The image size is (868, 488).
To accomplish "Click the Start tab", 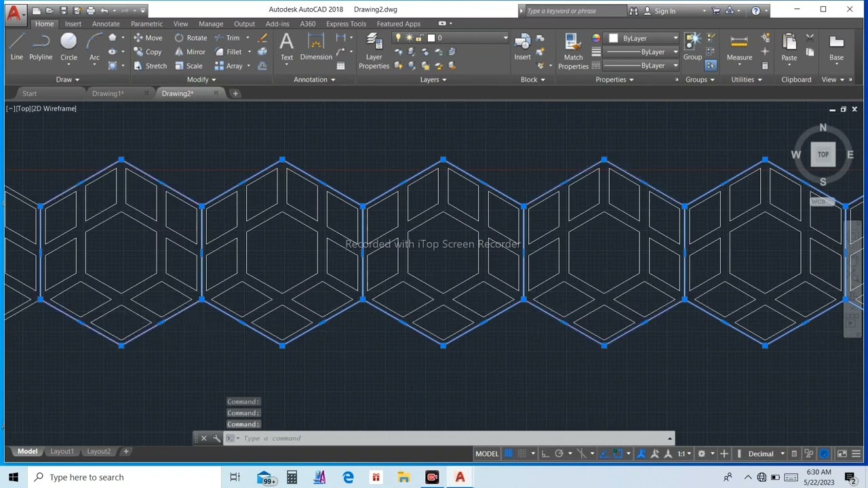I will (29, 94).
